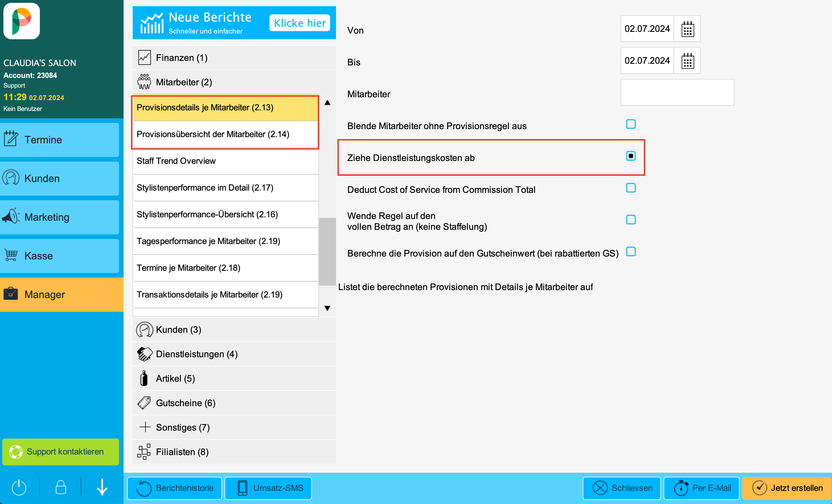Click the report list scrollbar thumb
832x504 pixels.
pyautogui.click(x=327, y=251)
